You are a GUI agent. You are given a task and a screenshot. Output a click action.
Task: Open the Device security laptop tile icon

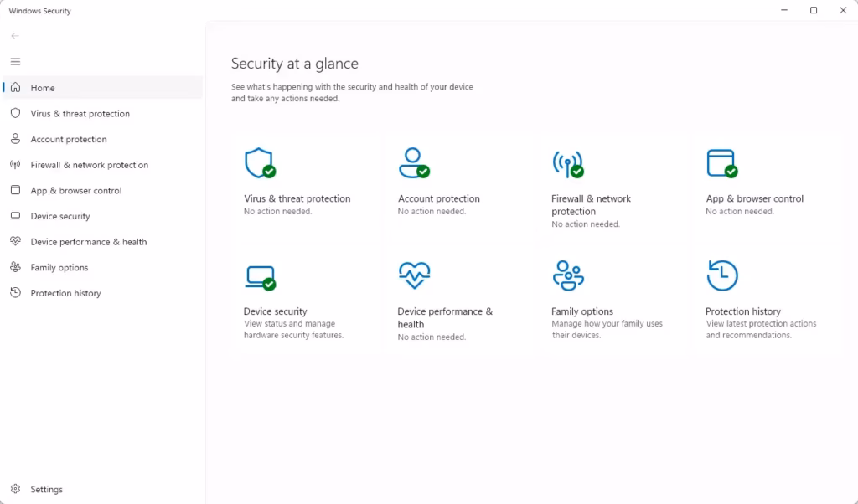261,278
